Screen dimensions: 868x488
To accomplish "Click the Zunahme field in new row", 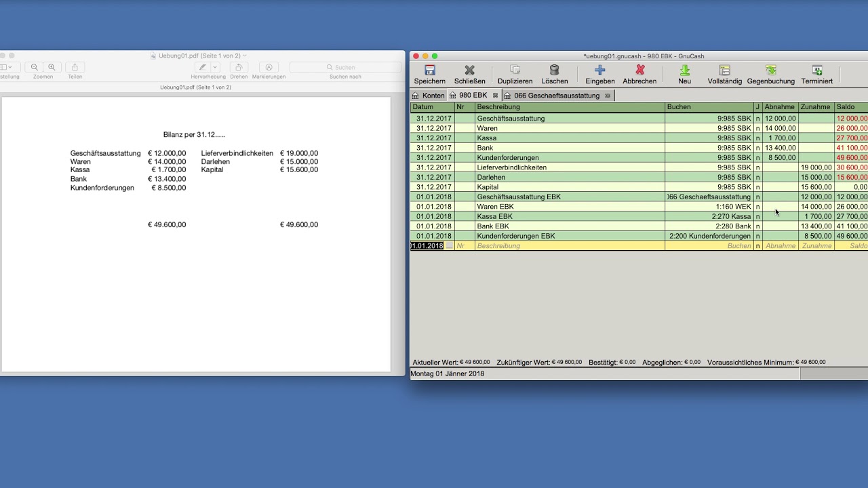I will pyautogui.click(x=816, y=246).
